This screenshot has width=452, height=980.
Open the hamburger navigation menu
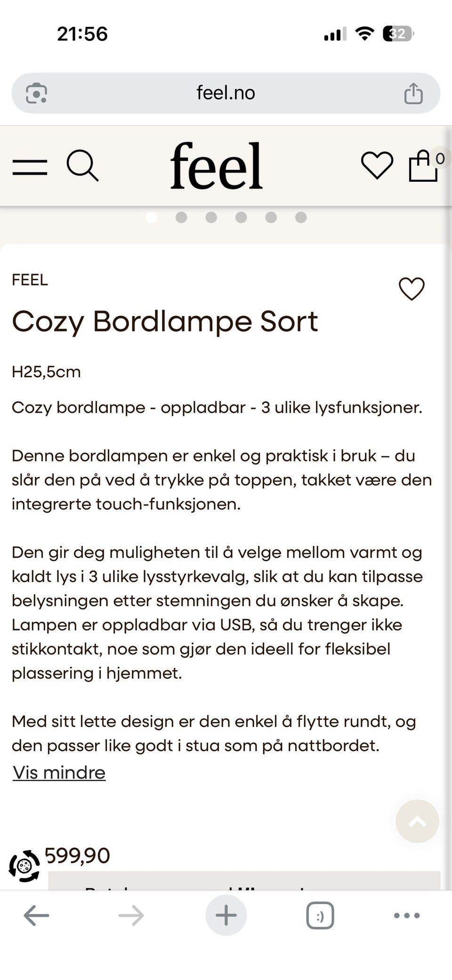pyautogui.click(x=30, y=166)
